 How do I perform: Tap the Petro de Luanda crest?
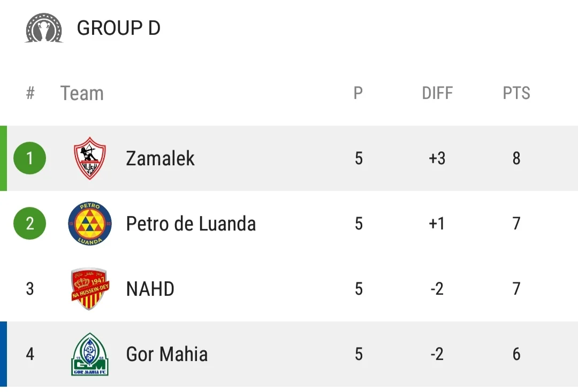click(x=90, y=224)
